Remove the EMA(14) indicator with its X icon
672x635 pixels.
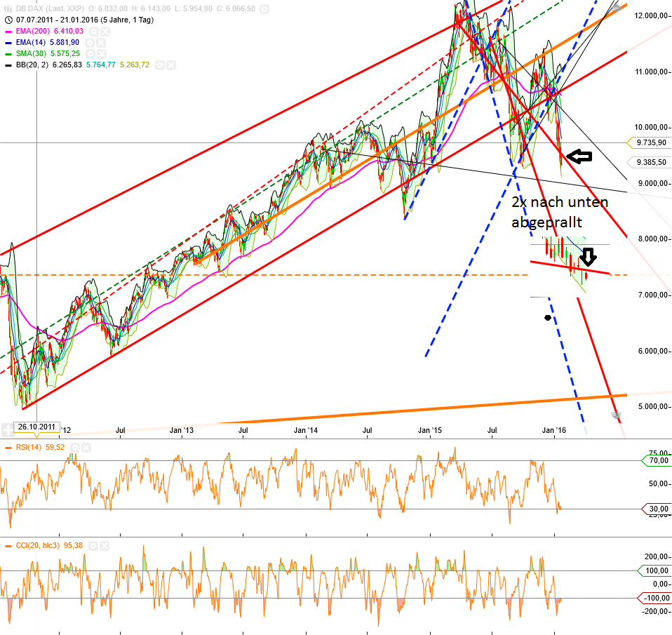[x=101, y=42]
